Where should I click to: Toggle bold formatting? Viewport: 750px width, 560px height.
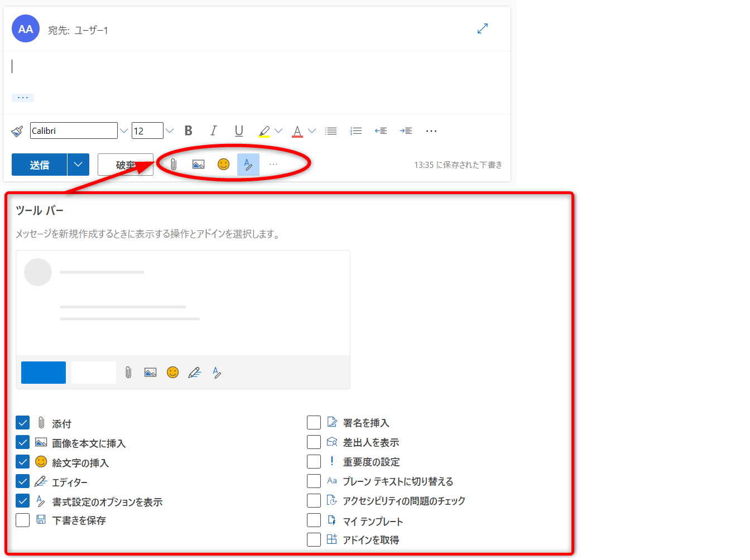click(x=189, y=131)
